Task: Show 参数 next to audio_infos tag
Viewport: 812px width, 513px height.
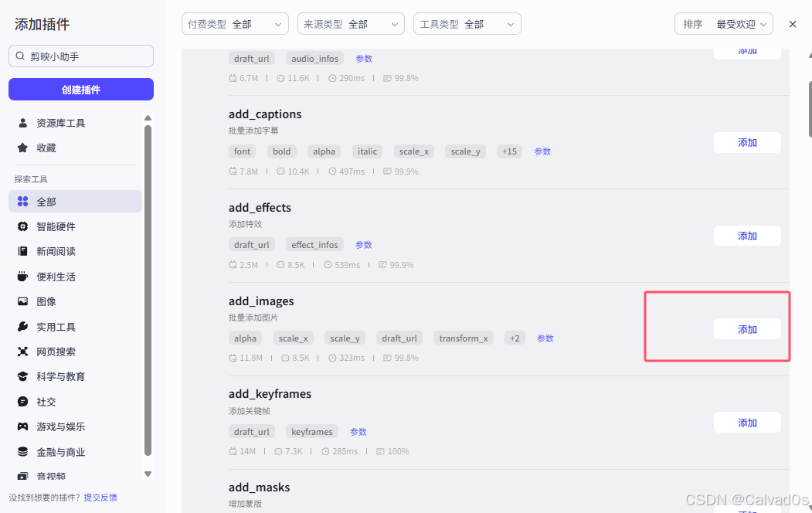Action: pos(364,59)
